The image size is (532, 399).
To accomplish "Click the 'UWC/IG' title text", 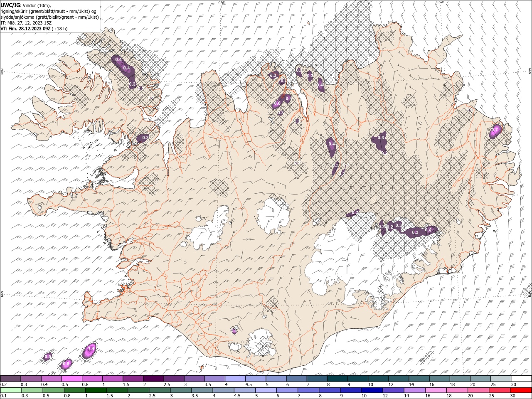I will click(x=10, y=5).
